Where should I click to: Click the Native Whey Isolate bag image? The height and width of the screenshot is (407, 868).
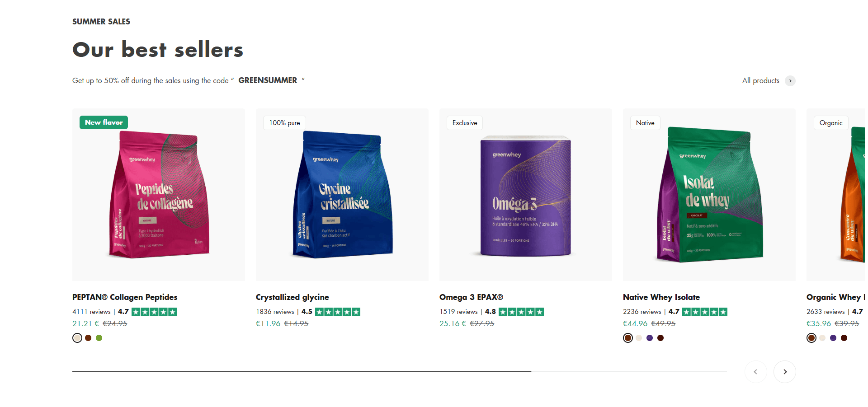709,195
